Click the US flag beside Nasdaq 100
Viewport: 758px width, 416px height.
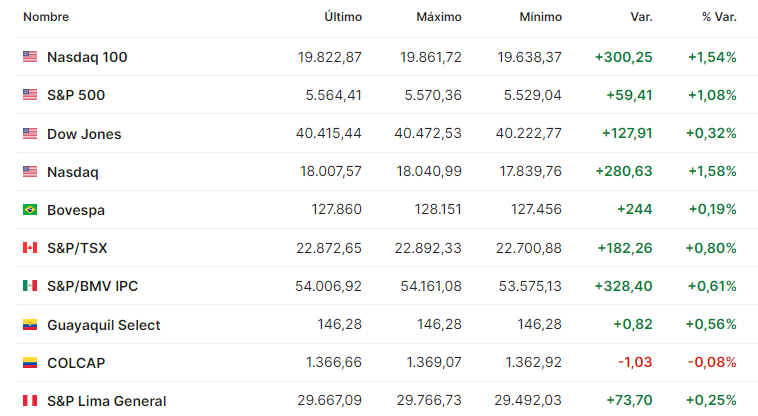click(30, 57)
